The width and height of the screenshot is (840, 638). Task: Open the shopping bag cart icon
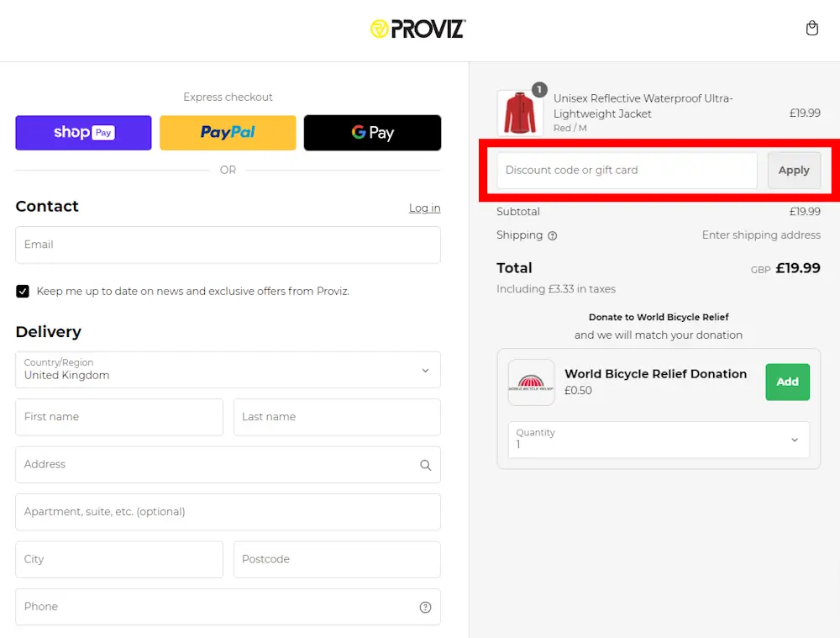[x=812, y=28]
